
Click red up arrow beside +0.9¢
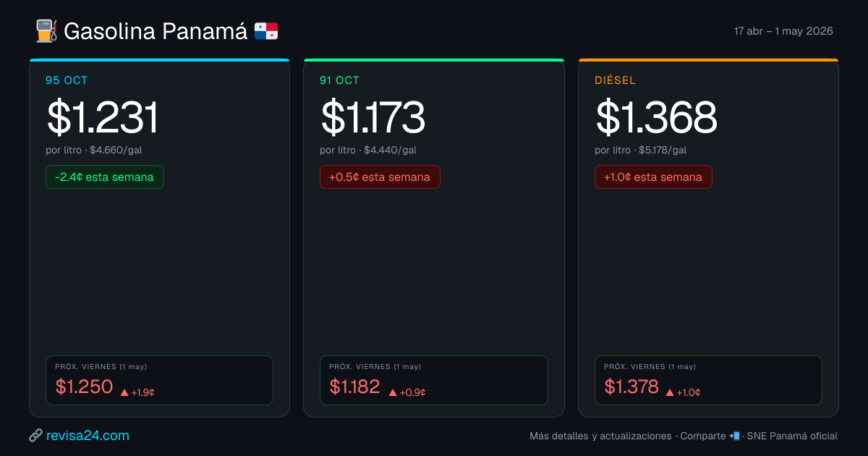click(x=393, y=392)
